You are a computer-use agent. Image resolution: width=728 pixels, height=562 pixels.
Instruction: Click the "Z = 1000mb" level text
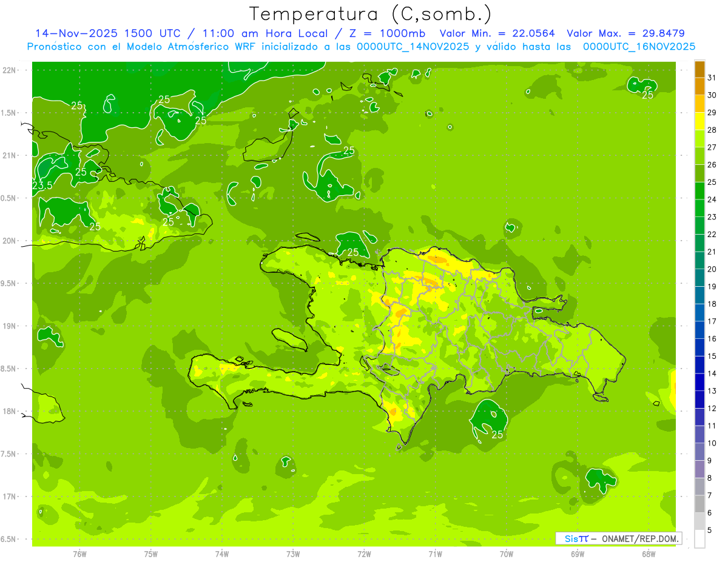pos(386,33)
